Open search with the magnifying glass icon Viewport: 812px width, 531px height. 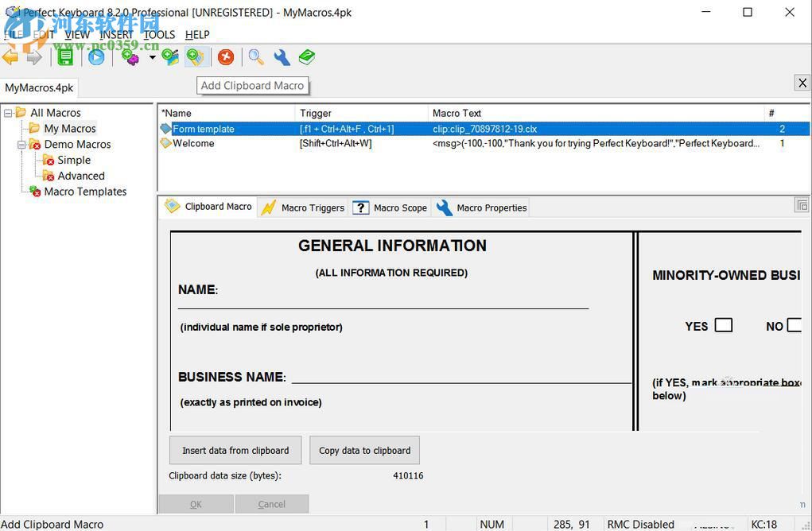pyautogui.click(x=256, y=57)
